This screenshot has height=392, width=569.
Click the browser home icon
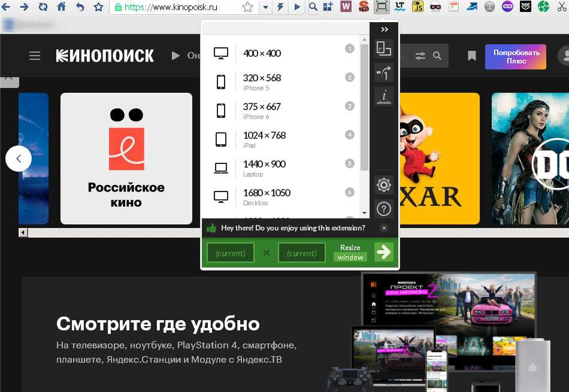tap(61, 7)
